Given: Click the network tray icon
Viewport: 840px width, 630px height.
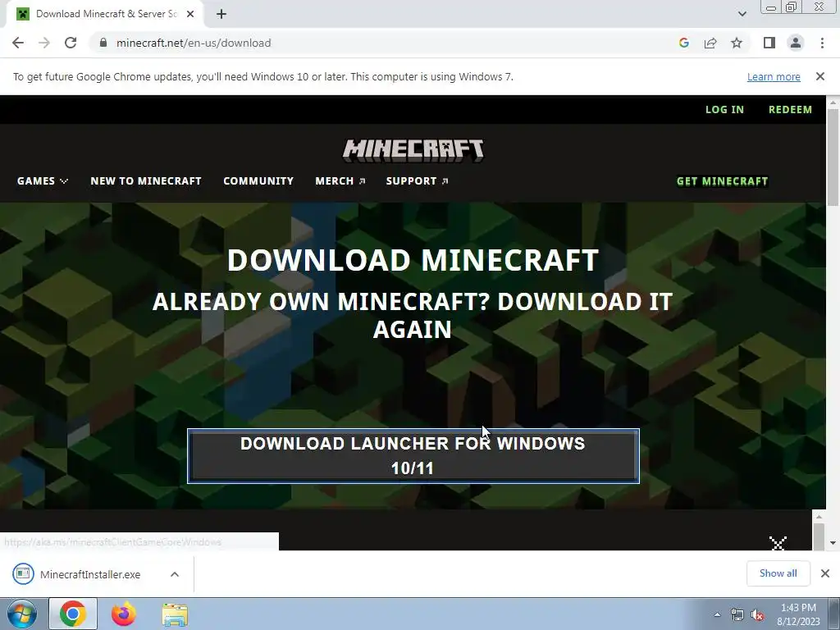Looking at the screenshot, I should [x=737, y=615].
